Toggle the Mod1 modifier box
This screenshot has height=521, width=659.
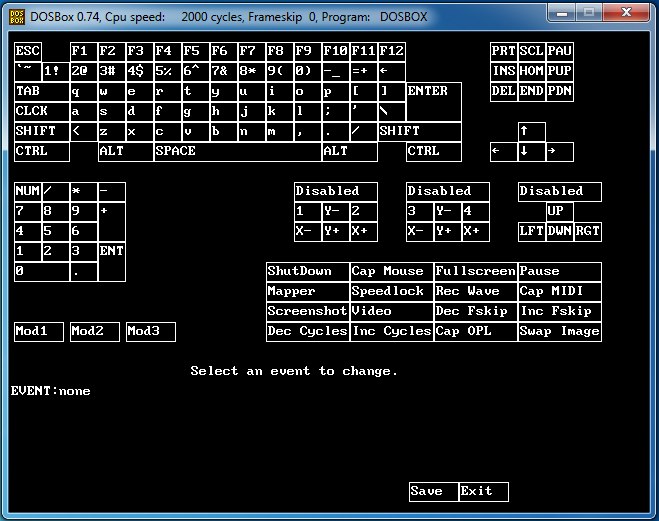39,332
